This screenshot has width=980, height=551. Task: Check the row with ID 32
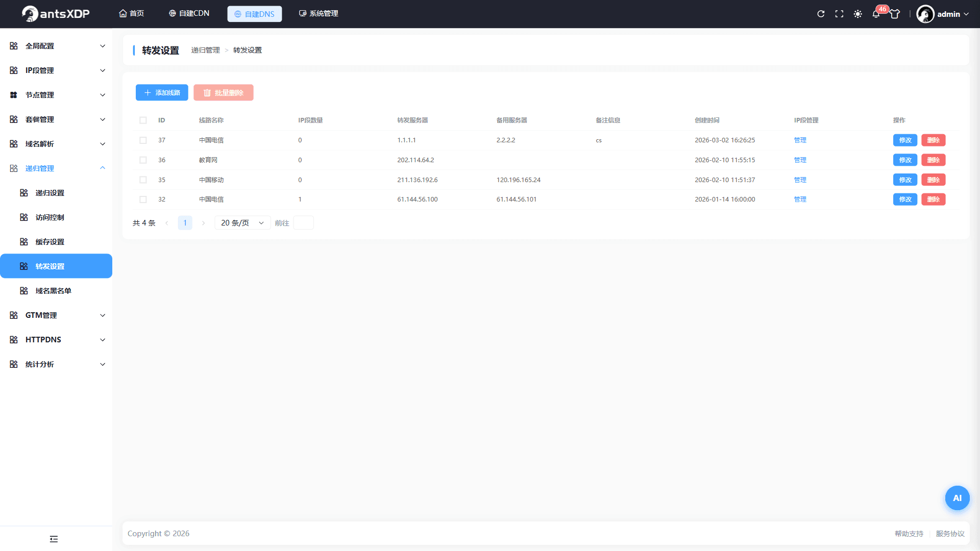pyautogui.click(x=143, y=199)
